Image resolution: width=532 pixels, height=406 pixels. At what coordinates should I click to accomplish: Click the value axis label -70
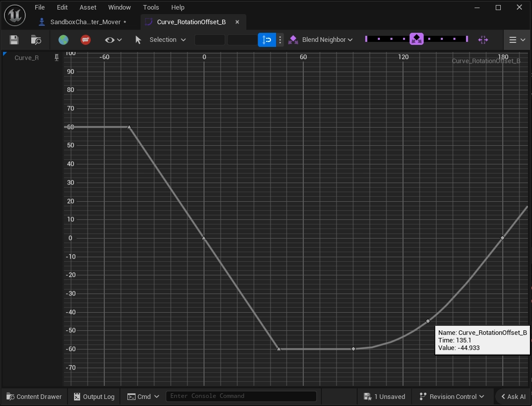[x=71, y=367]
